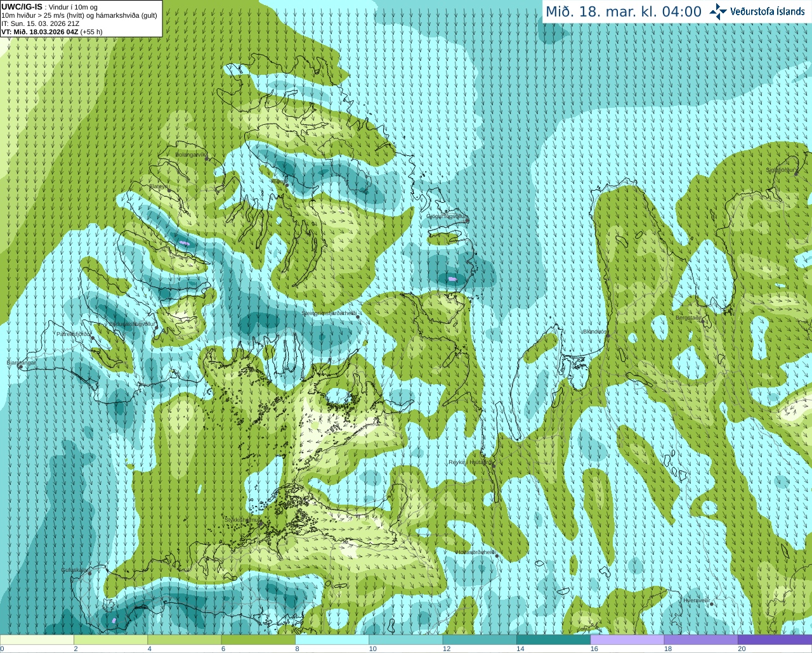This screenshot has height=653, width=812.
Task: Click the legend scale value '16'
Action: tap(594, 649)
